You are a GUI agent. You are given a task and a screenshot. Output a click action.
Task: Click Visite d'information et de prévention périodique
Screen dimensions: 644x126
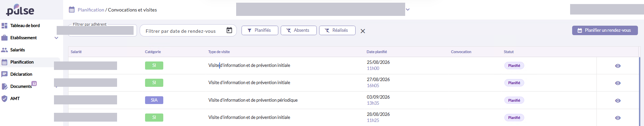(253, 100)
